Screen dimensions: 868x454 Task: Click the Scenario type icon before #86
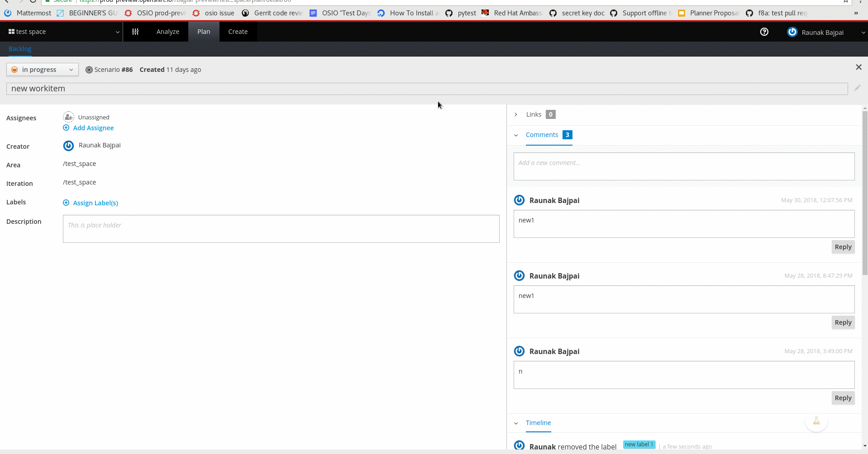[89, 70]
